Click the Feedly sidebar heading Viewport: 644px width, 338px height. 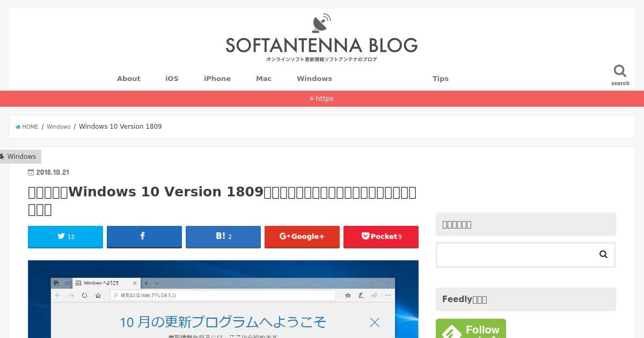click(x=526, y=299)
